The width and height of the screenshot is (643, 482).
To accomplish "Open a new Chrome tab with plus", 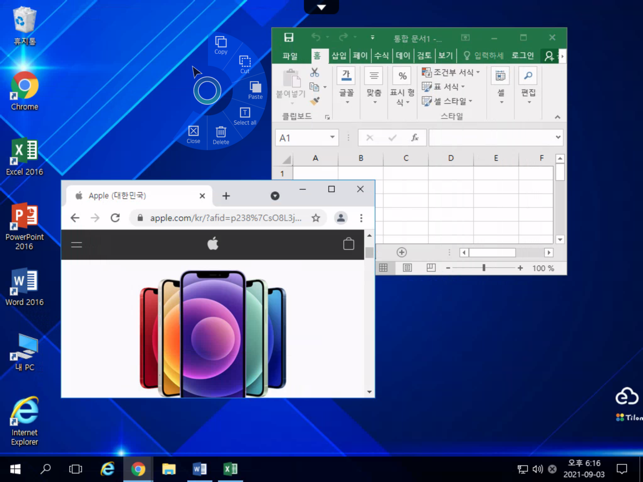I will pyautogui.click(x=226, y=196).
